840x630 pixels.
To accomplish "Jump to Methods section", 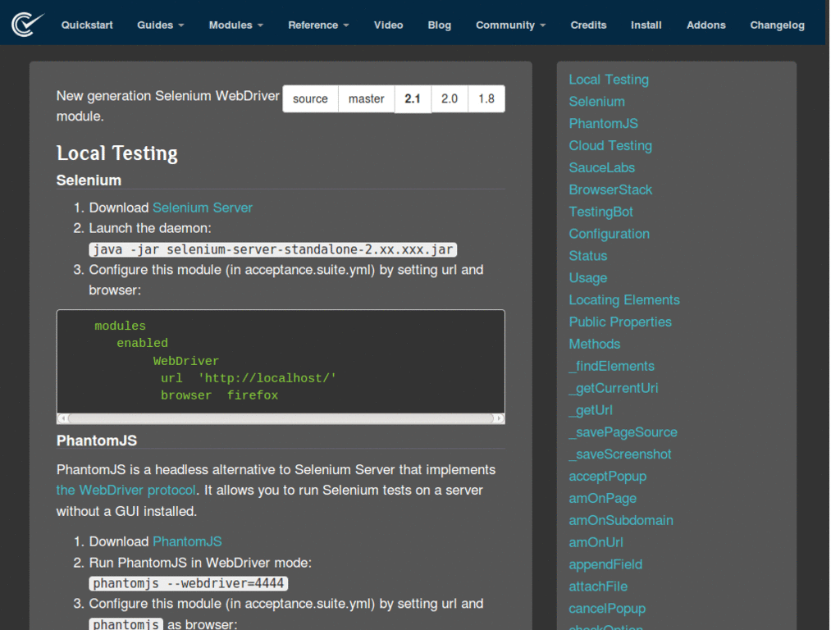I will pos(594,344).
